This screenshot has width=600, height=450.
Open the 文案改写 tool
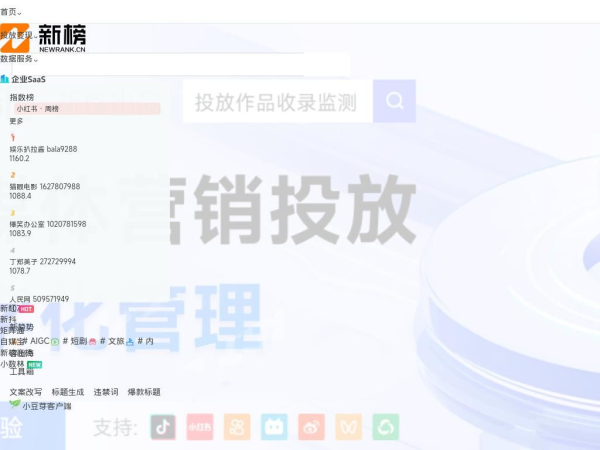click(x=26, y=392)
